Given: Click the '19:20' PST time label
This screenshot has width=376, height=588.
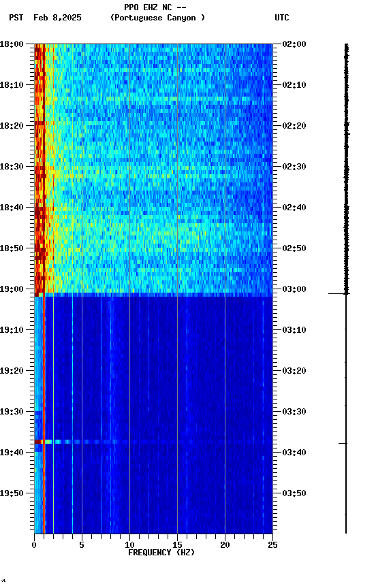Looking at the screenshot, I should click(12, 372).
